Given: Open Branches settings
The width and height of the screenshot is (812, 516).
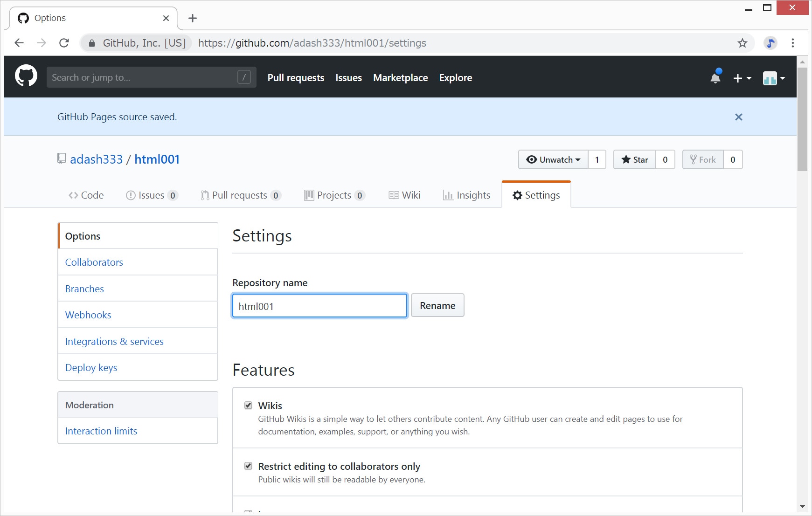Looking at the screenshot, I should (138, 289).
